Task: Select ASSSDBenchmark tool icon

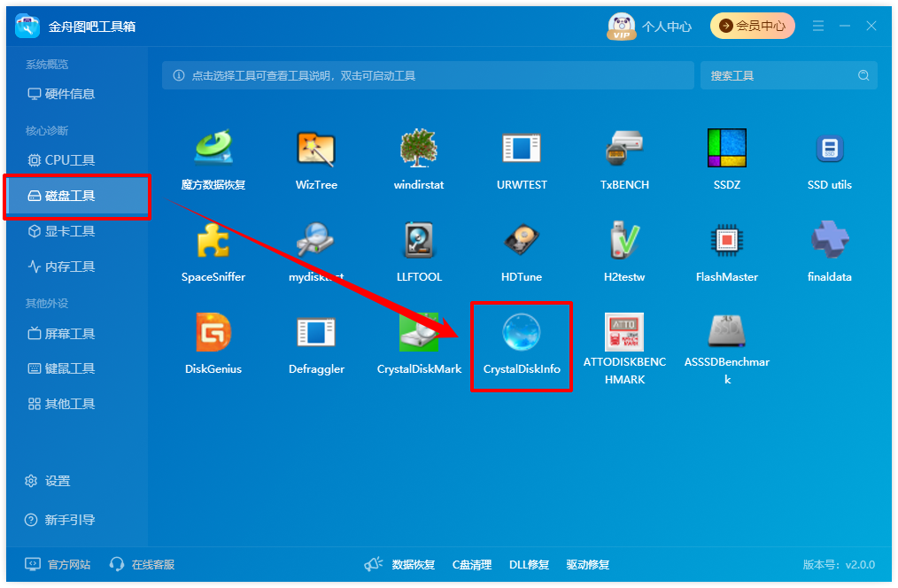Action: [727, 331]
